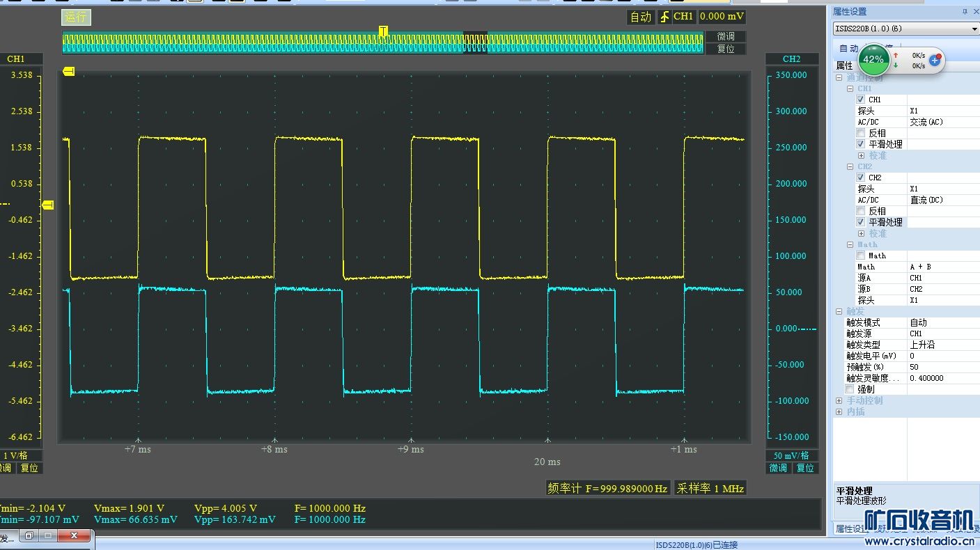Click the 0.000 mV trigger level field
This screenshot has width=980, height=550.
coord(722,17)
